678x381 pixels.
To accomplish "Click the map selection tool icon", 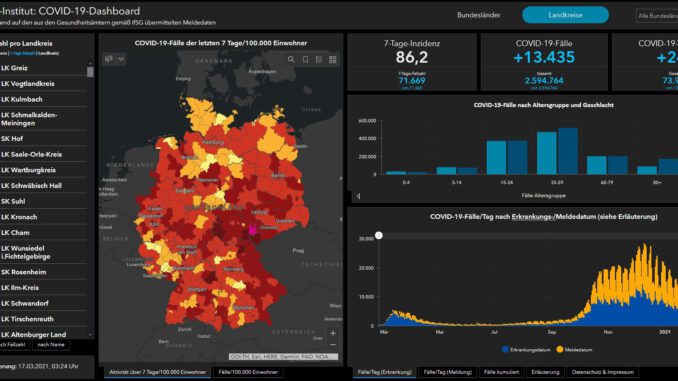I will [109, 59].
